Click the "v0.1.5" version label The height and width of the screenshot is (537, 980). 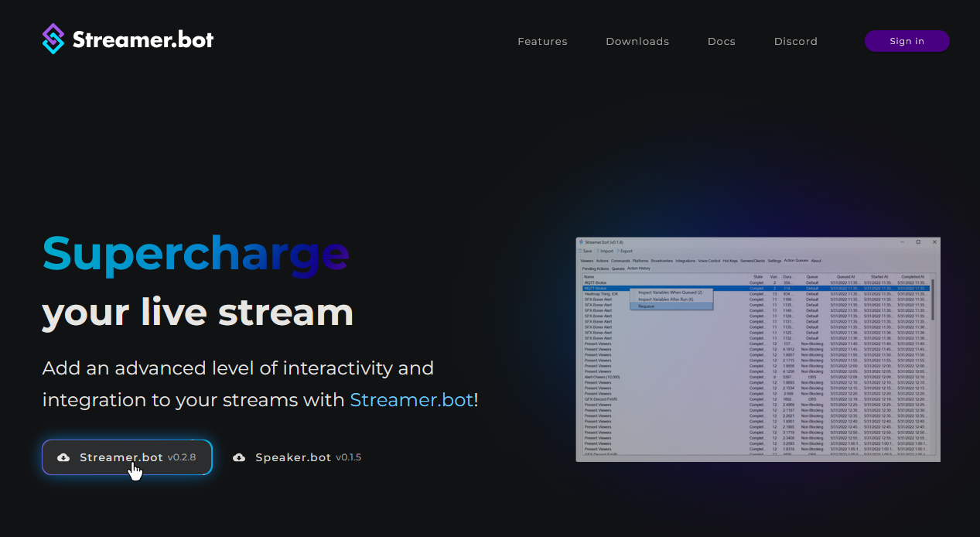[348, 457]
